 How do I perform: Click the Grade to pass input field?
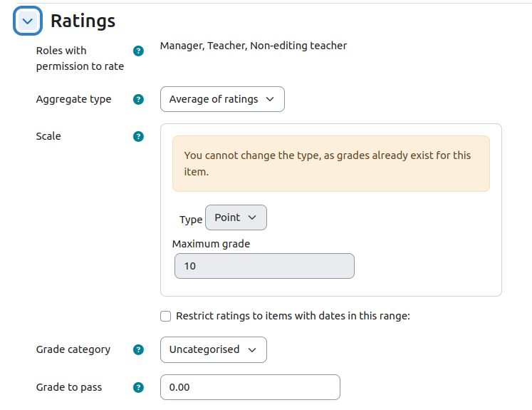[250, 387]
